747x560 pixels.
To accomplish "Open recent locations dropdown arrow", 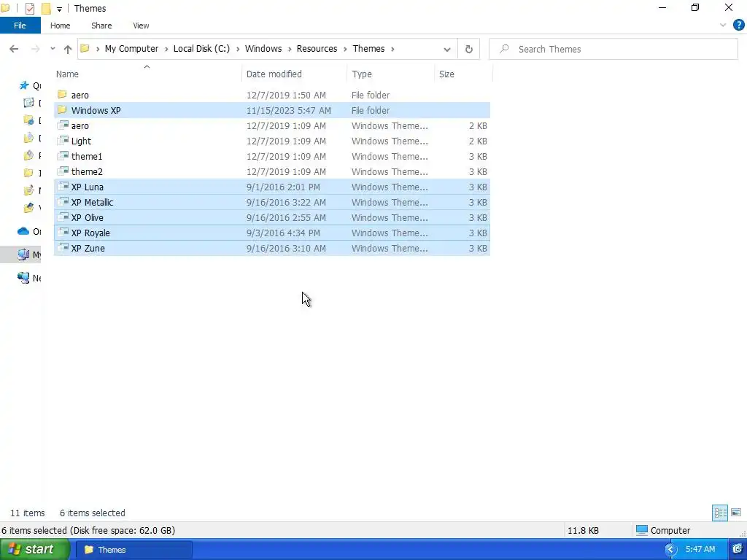I will click(x=53, y=49).
